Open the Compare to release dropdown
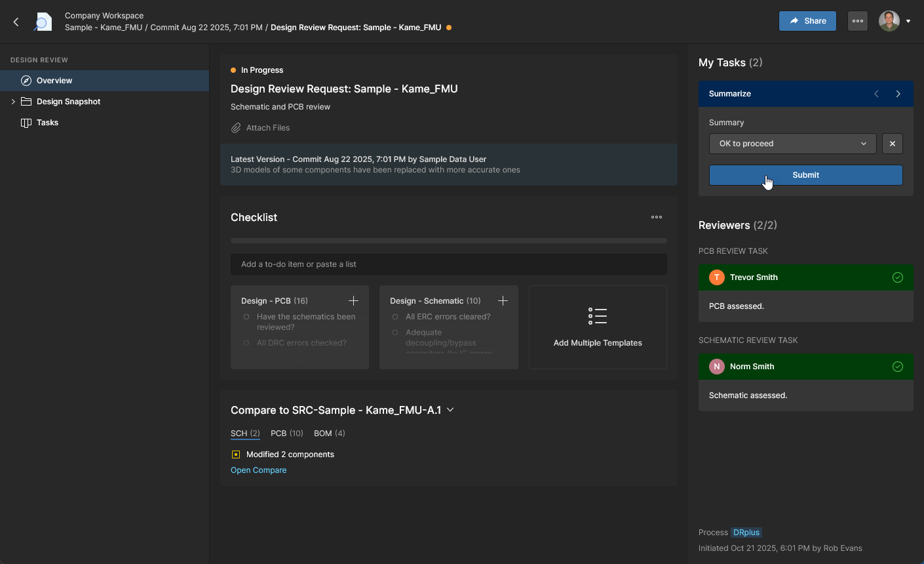Screen dimensions: 924x564 [x=450, y=410]
